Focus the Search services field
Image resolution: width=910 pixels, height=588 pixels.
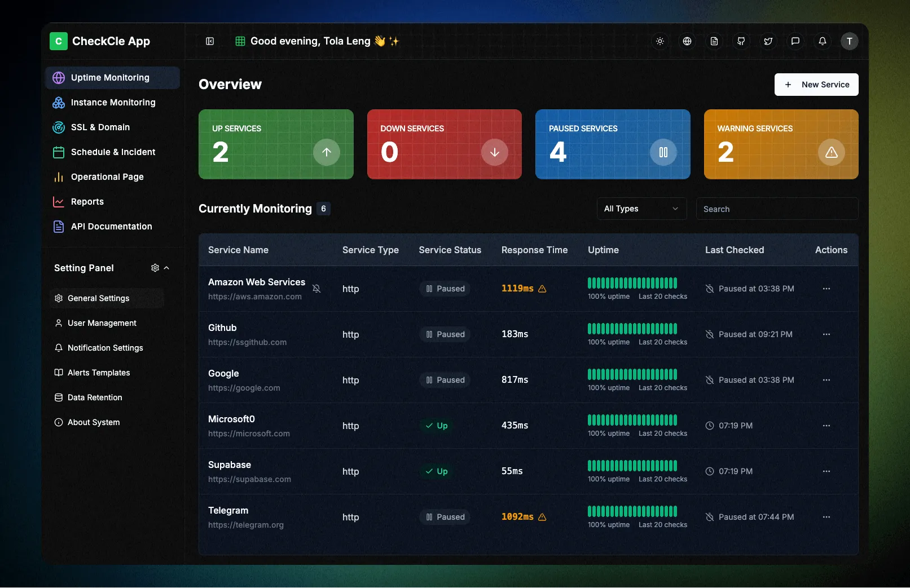point(777,209)
